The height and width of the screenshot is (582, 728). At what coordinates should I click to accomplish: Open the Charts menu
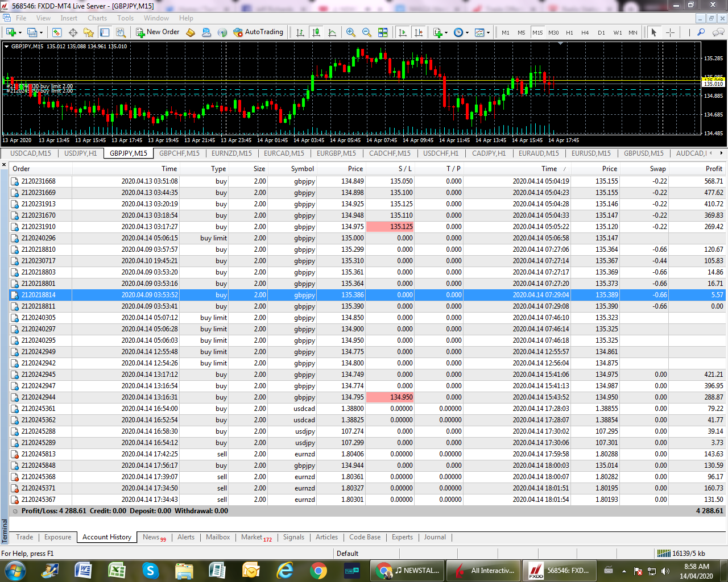pyautogui.click(x=97, y=18)
